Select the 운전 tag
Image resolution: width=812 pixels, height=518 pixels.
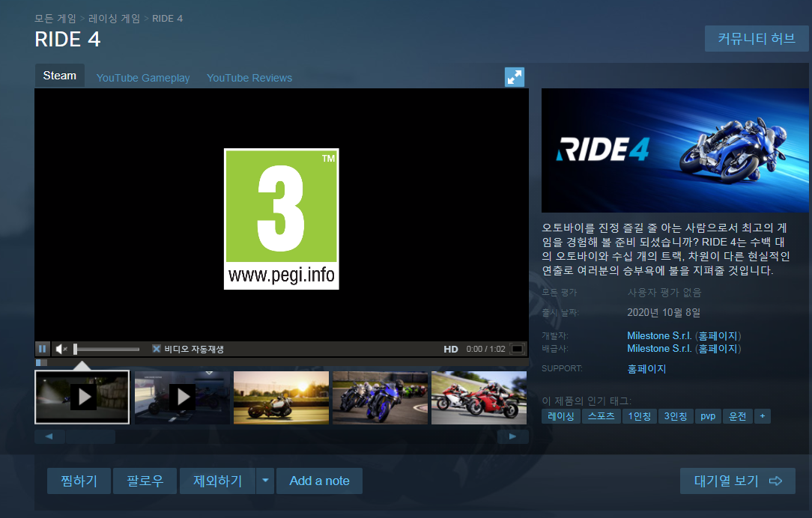tap(737, 416)
